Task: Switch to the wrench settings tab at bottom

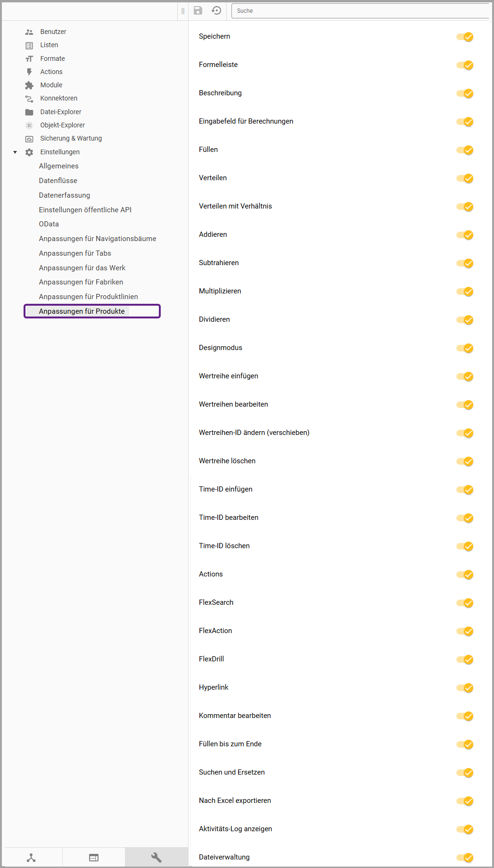Action: point(156,857)
